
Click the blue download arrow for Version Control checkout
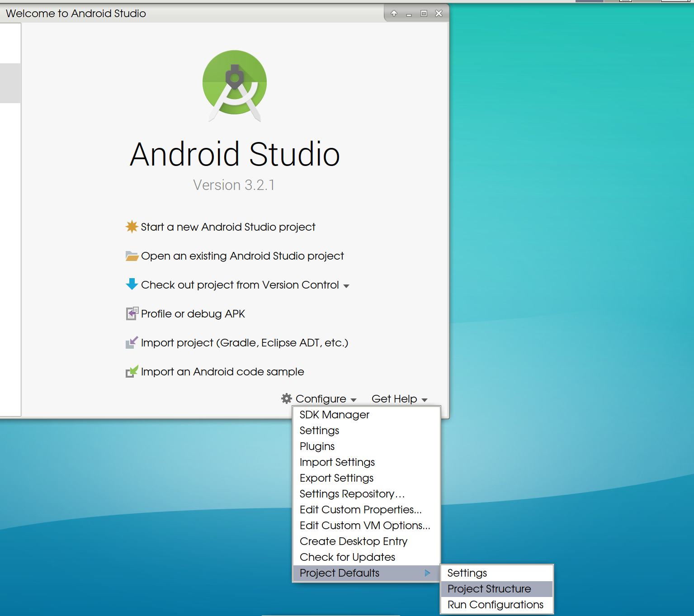coord(131,284)
